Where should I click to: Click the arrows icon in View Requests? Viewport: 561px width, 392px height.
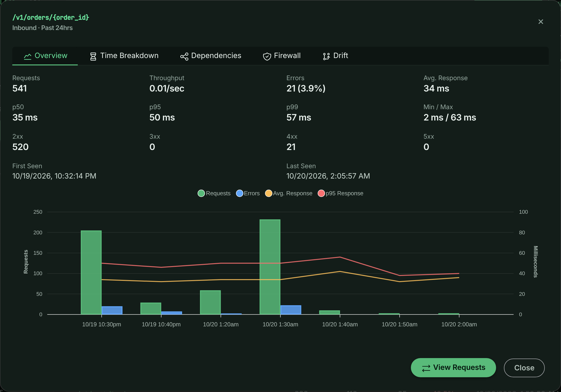click(x=426, y=368)
